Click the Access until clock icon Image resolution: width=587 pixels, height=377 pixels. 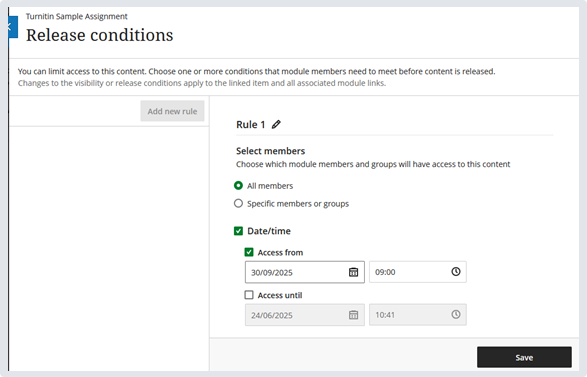coord(456,314)
